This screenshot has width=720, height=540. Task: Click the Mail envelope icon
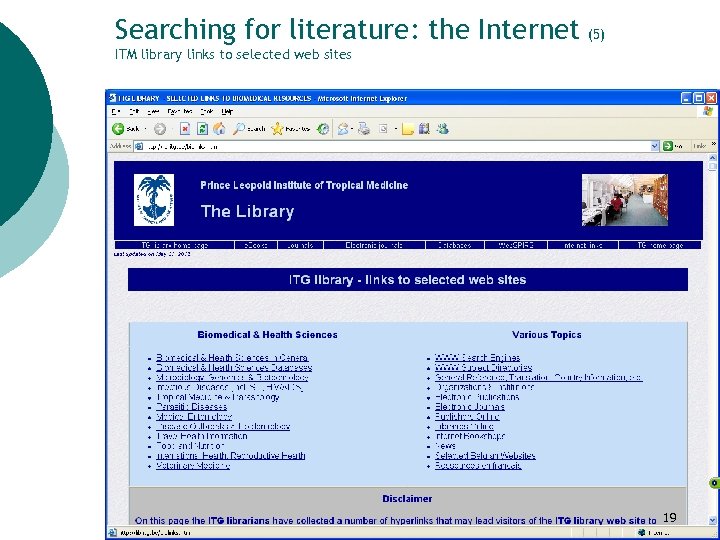pyautogui.click(x=343, y=129)
